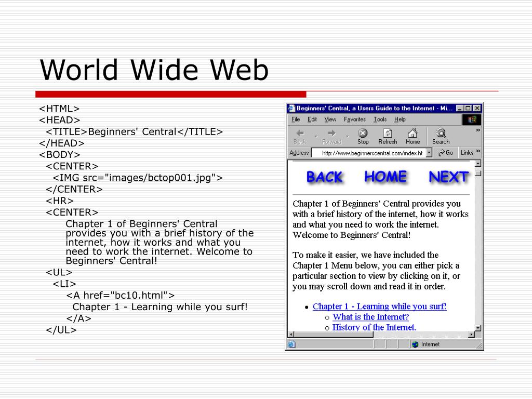This screenshot has height=399, width=532.
Task: Click the IE icon in title bar
Action: 291,108
